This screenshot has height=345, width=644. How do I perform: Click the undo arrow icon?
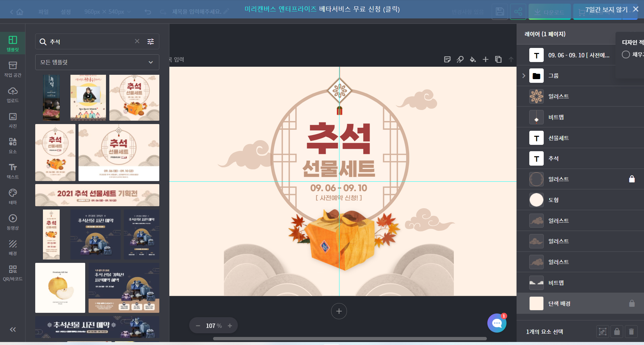pyautogui.click(x=148, y=12)
